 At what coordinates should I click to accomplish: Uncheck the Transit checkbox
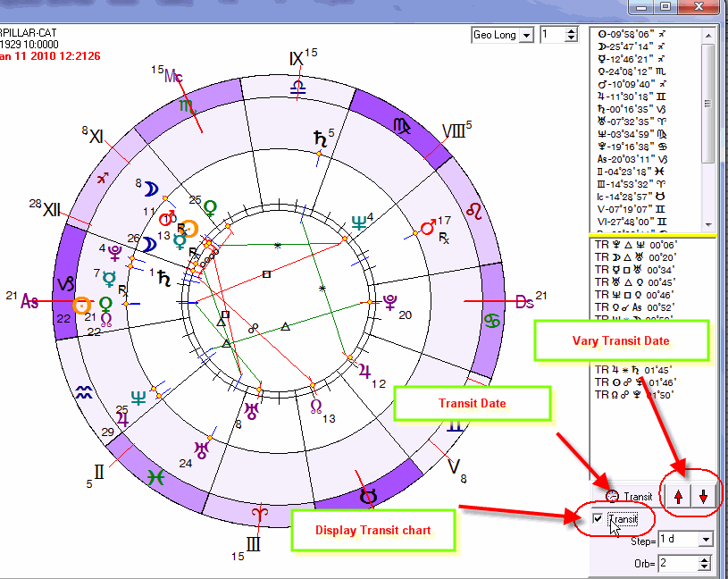click(x=598, y=519)
